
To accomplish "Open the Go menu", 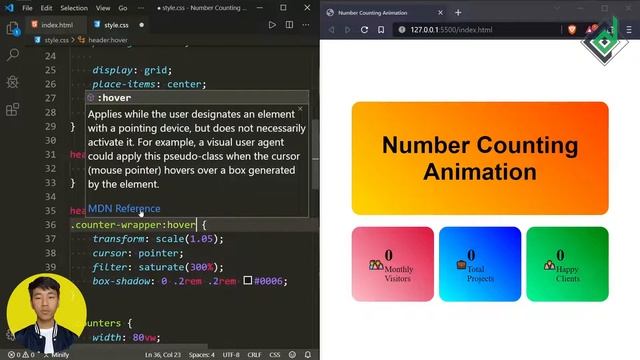I will [x=123, y=8].
